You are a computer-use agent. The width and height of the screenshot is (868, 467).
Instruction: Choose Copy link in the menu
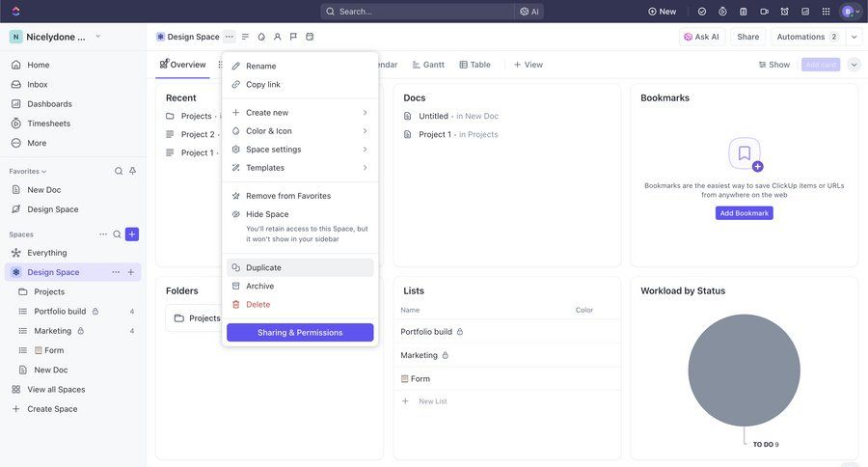coord(300,84)
